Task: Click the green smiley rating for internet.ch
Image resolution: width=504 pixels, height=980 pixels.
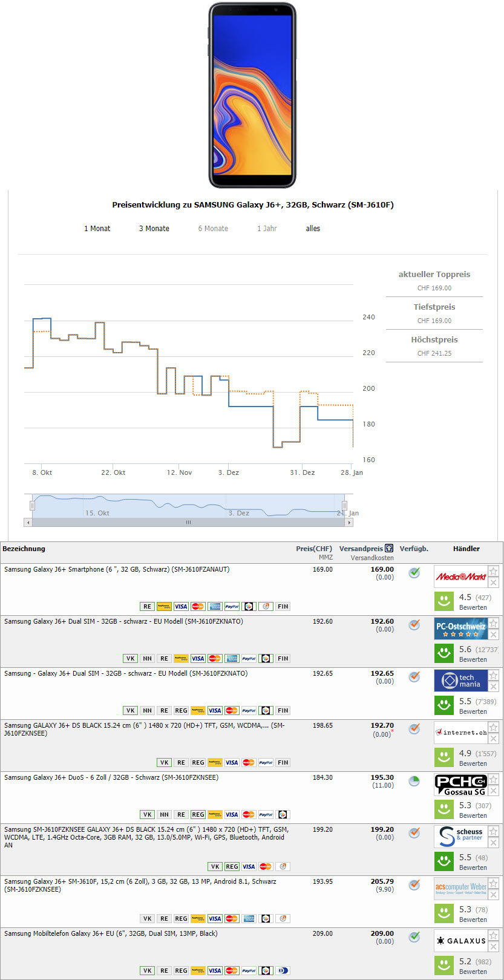Action: (x=443, y=757)
